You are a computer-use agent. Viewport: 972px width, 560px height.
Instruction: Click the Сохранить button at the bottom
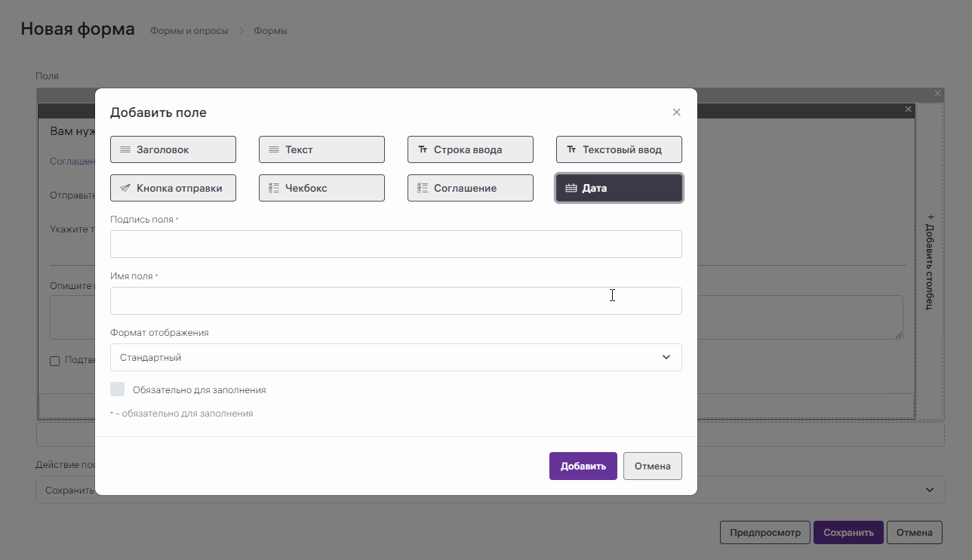(847, 532)
